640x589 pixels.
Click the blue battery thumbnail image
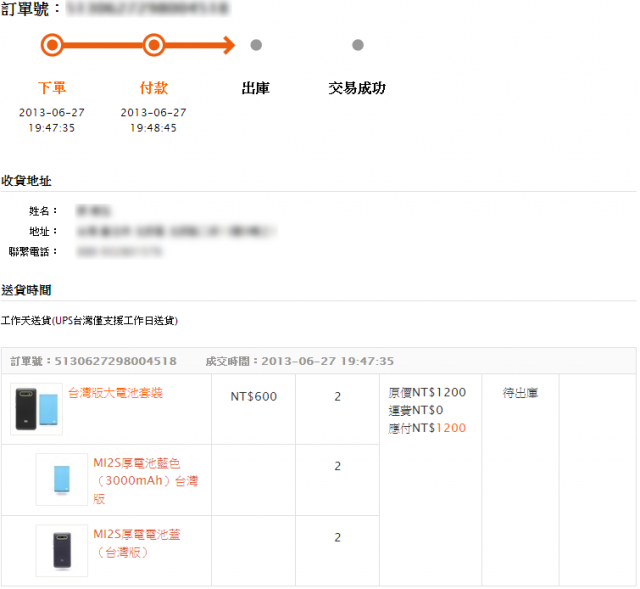click(x=62, y=479)
